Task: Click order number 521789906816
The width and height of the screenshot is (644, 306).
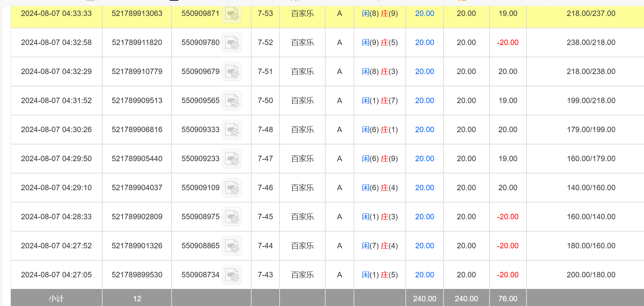Action: 137,130
